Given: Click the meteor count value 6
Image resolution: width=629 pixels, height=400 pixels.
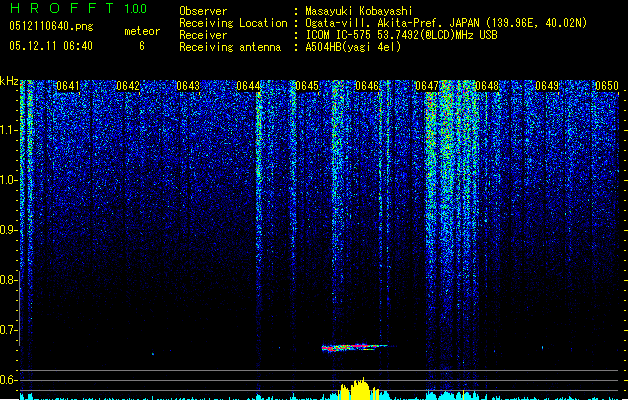Looking at the screenshot, I should 142,46.
